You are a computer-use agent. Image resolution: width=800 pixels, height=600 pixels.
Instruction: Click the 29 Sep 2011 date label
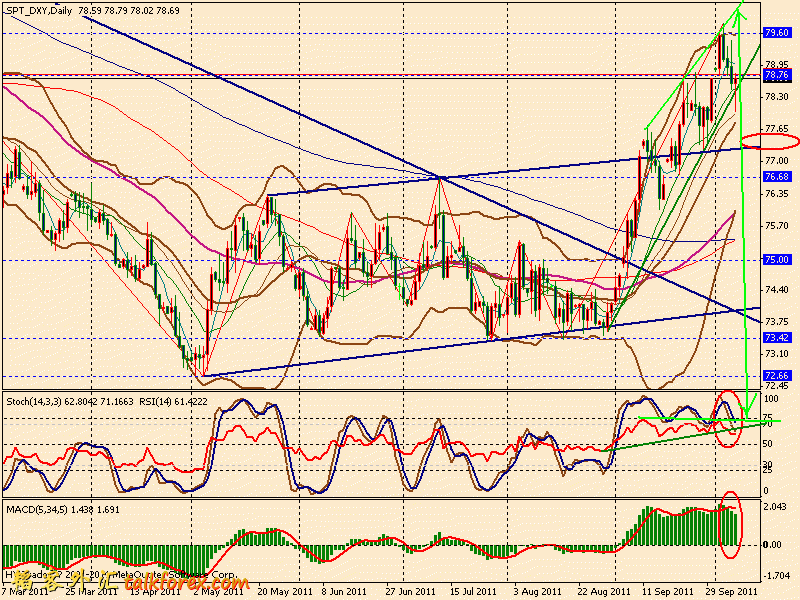point(732,591)
